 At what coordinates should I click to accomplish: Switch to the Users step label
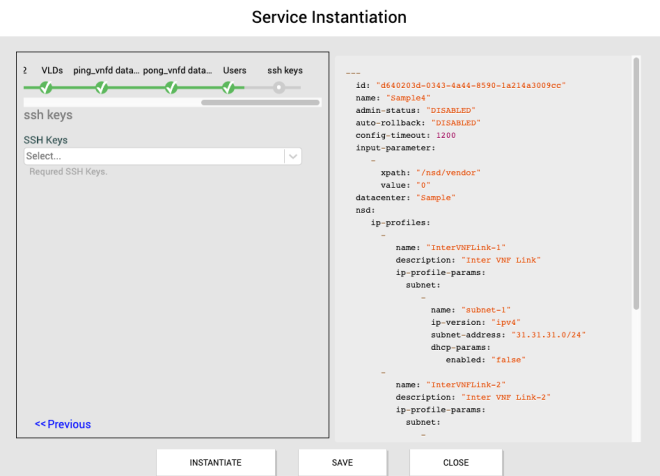click(234, 71)
